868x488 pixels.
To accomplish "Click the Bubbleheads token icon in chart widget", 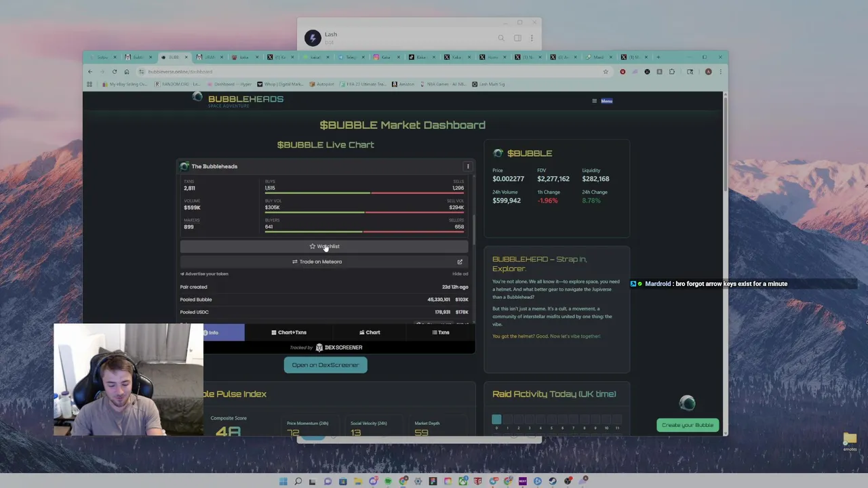I will 184,166.
